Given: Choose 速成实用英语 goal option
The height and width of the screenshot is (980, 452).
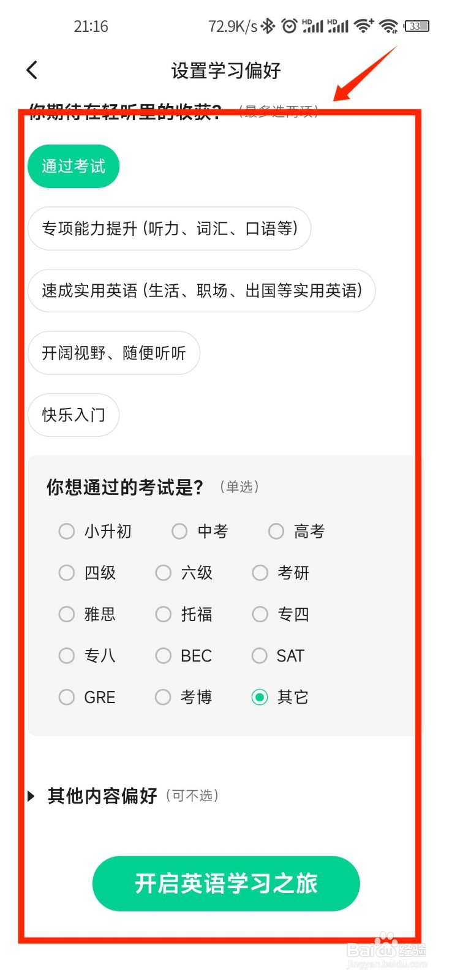Looking at the screenshot, I should (202, 290).
